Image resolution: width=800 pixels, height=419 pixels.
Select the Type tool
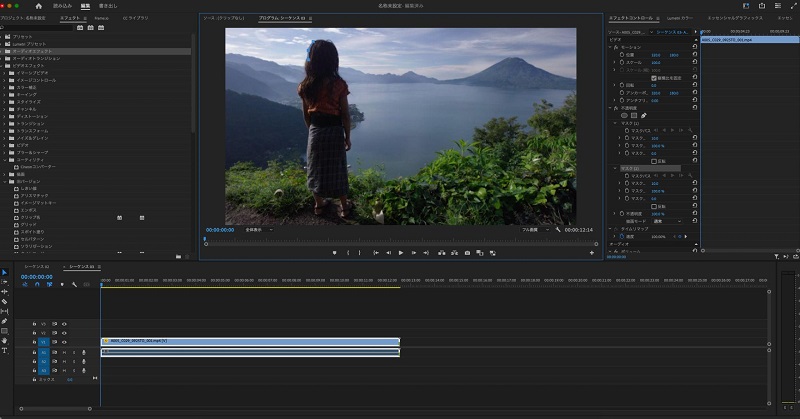(x=4, y=350)
